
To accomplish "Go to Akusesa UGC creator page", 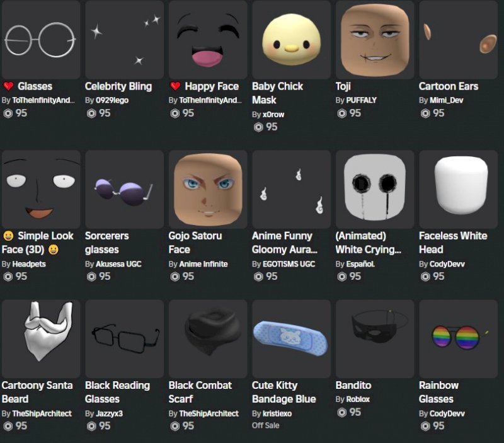I will [x=118, y=264].
